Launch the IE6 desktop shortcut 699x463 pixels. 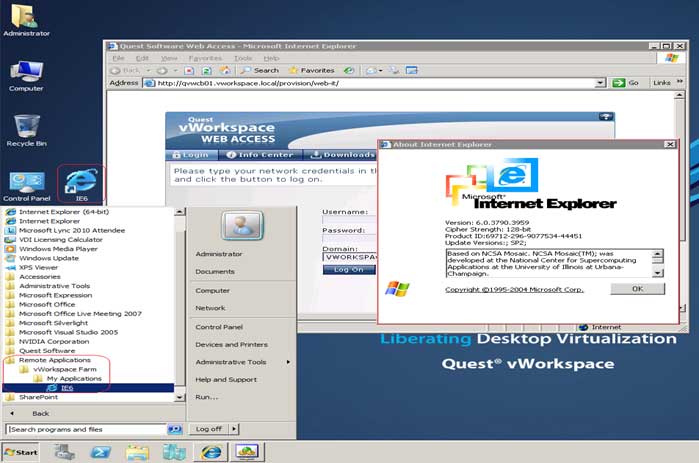81,184
